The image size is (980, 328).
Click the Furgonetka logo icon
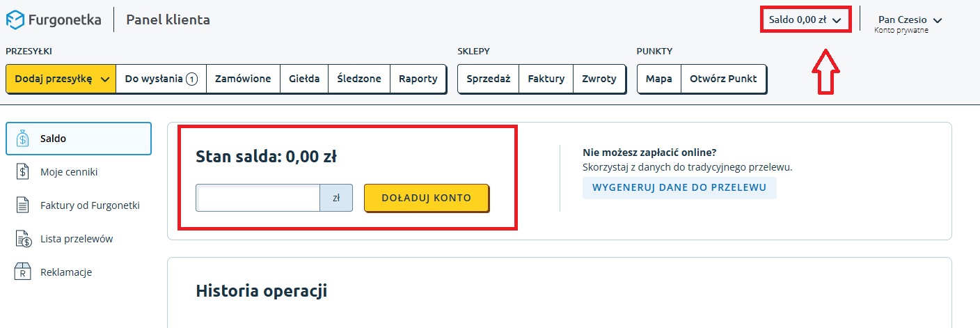pos(15,19)
